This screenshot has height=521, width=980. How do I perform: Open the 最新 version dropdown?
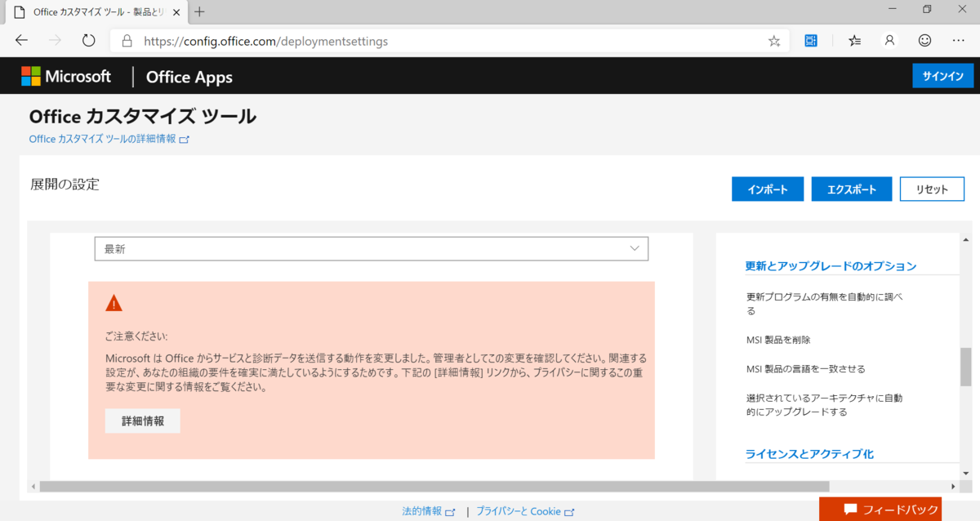pyautogui.click(x=372, y=249)
